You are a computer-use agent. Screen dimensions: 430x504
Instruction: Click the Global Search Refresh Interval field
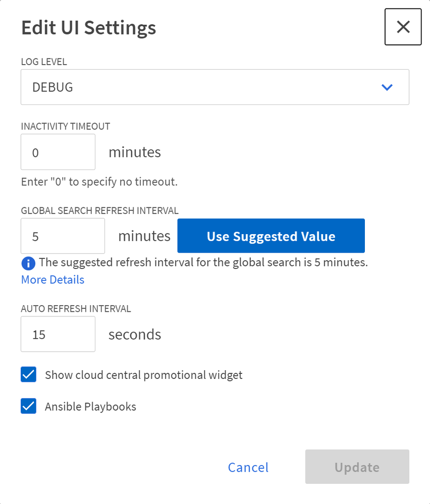coord(63,236)
